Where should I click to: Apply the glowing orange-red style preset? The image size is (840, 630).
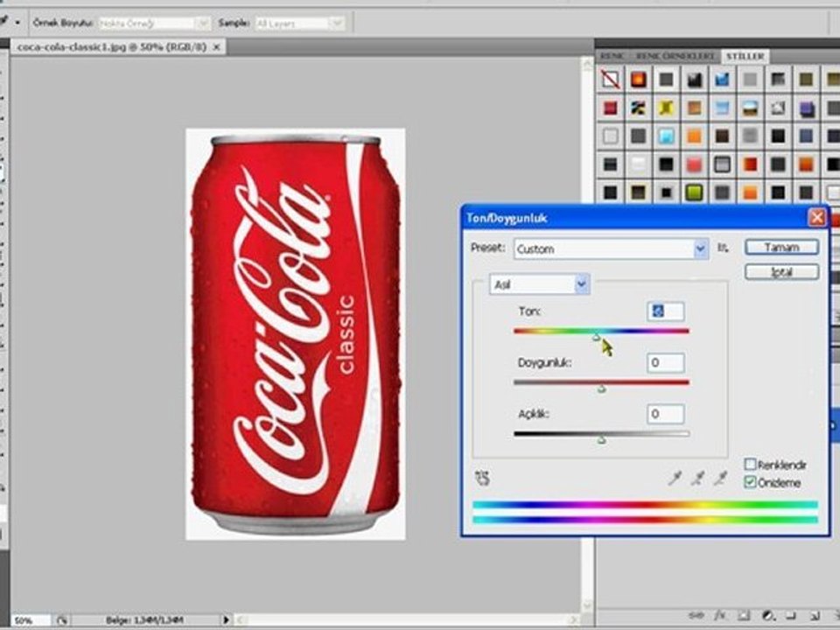pos(638,80)
